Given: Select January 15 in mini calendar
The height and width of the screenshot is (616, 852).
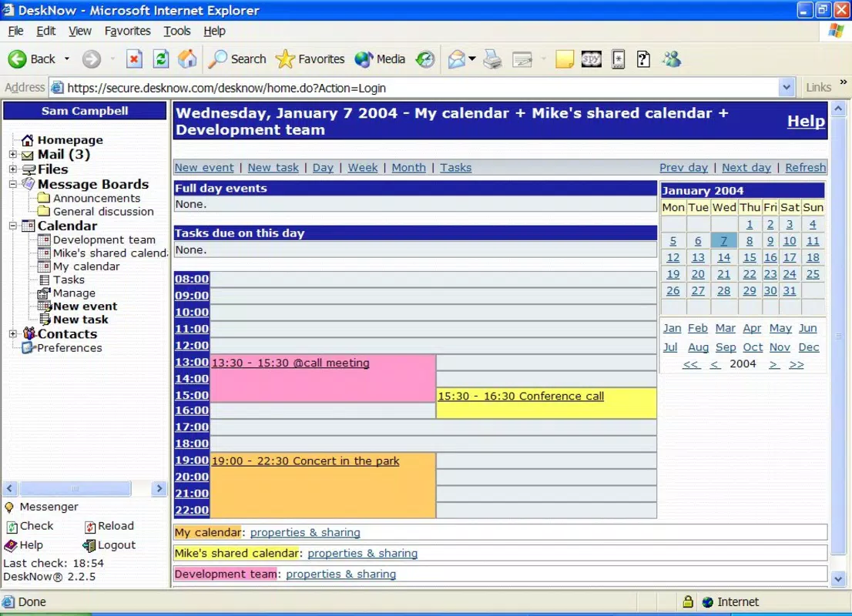Looking at the screenshot, I should click(750, 257).
